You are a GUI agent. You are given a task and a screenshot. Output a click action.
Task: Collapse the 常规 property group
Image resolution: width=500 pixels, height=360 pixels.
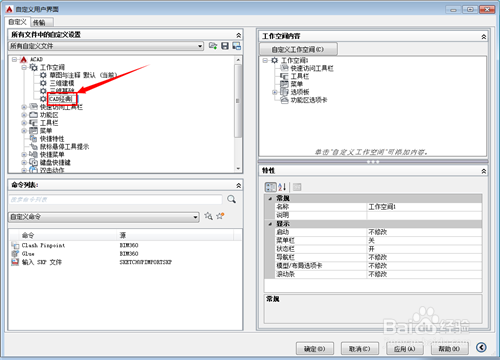[x=270, y=199]
